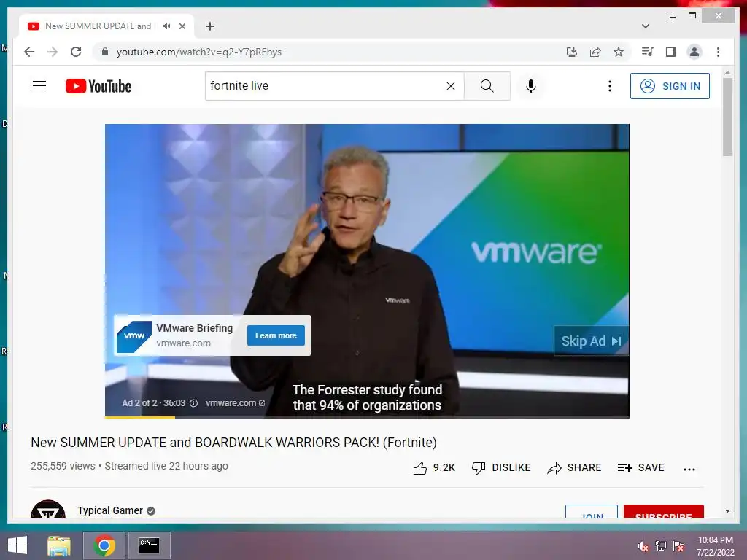
Task: Close the New SUMMER UPDATE tab
Action: pos(182,26)
